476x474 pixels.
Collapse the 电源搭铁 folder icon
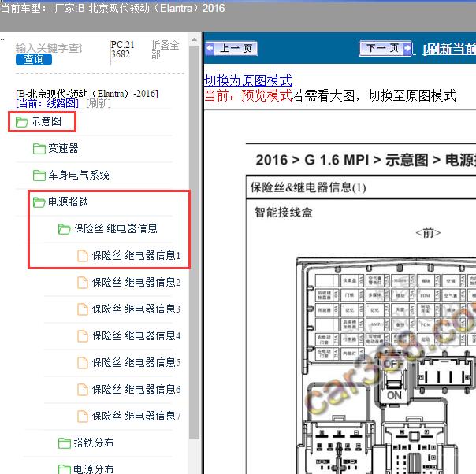pyautogui.click(x=39, y=202)
